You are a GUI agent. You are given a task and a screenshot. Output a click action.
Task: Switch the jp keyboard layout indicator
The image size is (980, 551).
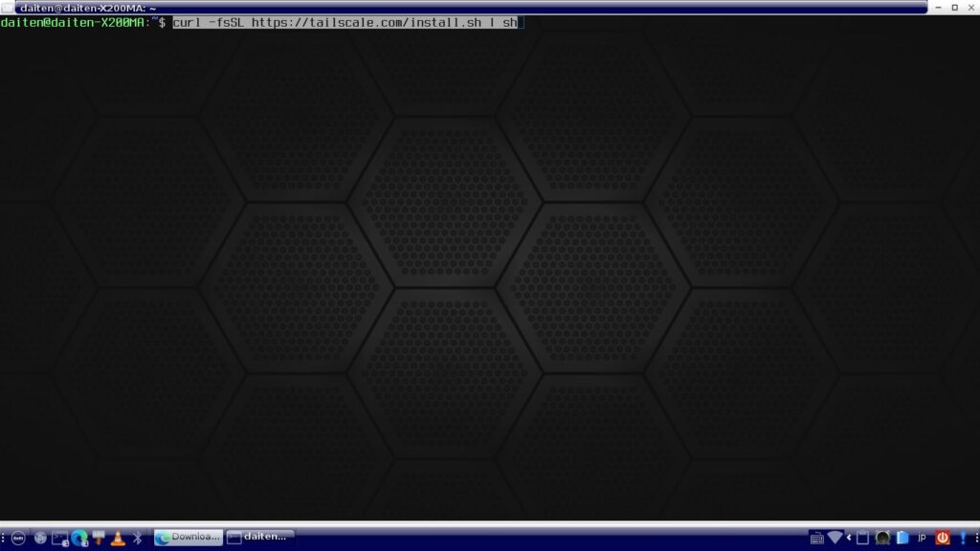coord(922,538)
